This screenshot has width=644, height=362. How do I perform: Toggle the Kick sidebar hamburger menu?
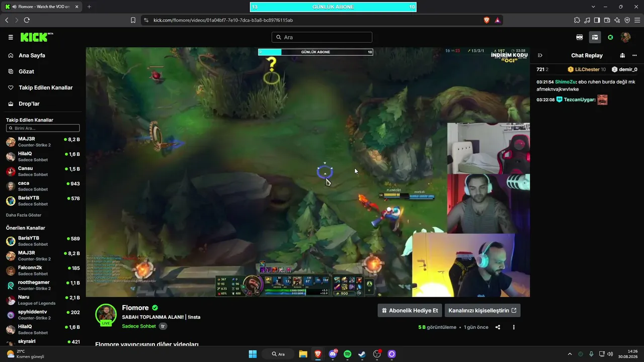point(11,37)
